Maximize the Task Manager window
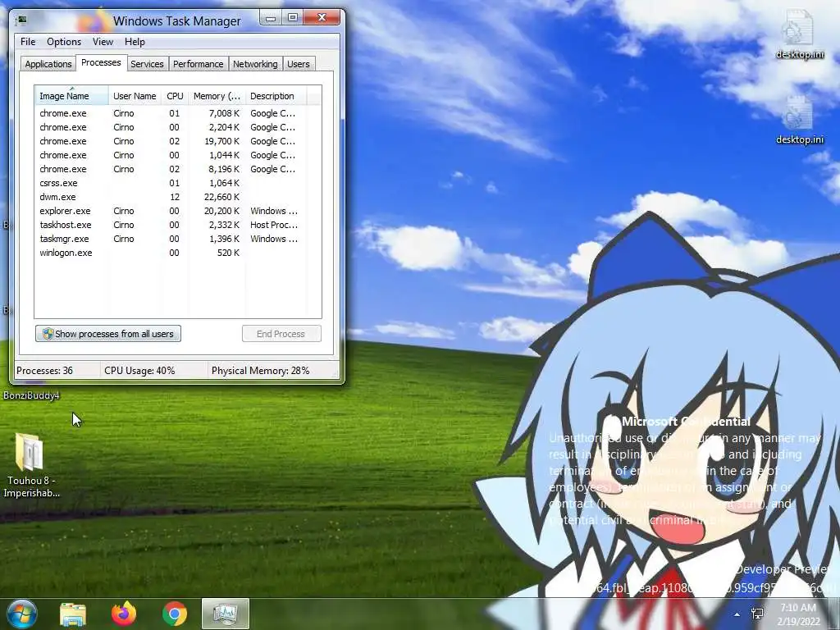This screenshot has width=840, height=630. (293, 18)
